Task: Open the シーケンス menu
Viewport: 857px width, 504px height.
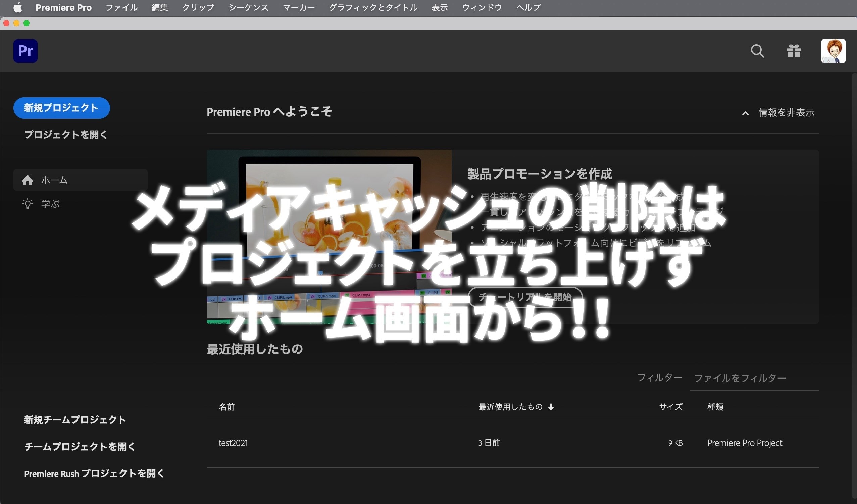Action: 249,7
